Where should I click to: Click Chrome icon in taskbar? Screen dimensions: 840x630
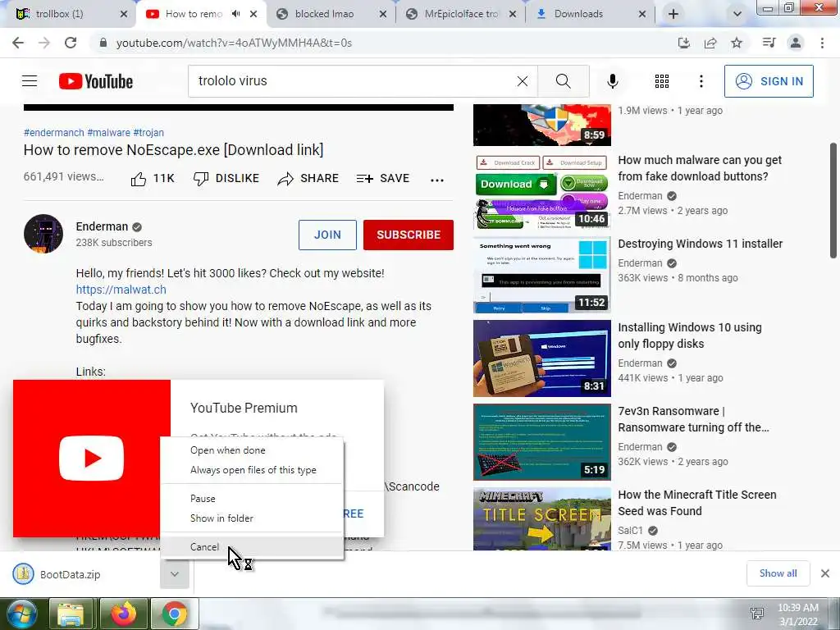[x=175, y=614]
